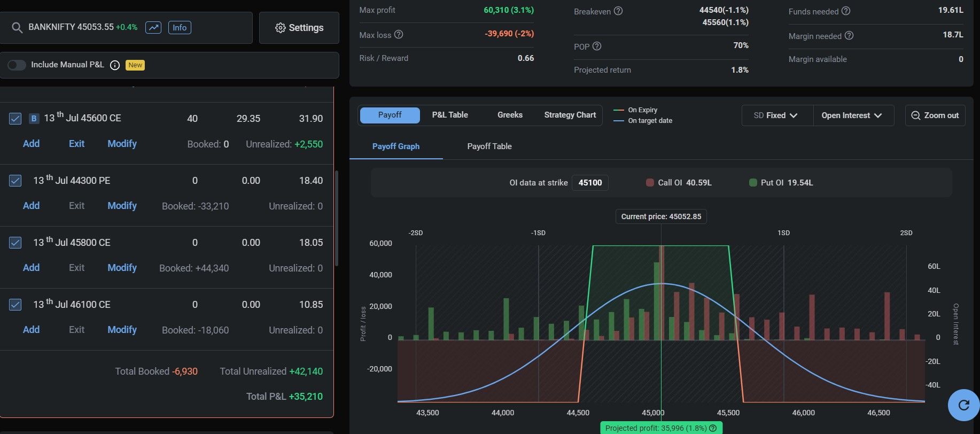Screen dimensions: 980x434
Task: Click the info icon next to Include Manual P&L
Action: click(114, 65)
